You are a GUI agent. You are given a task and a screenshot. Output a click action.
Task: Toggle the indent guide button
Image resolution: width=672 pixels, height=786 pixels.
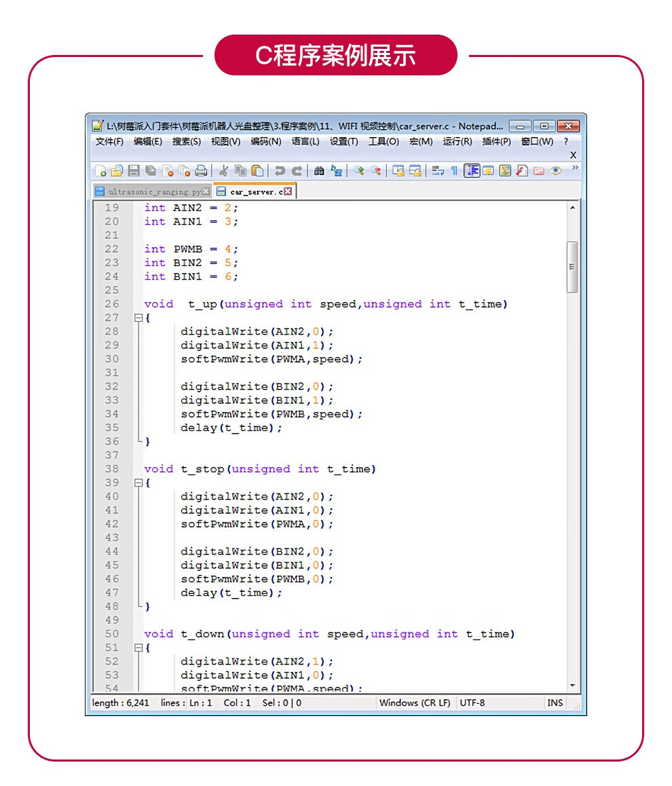[472, 171]
